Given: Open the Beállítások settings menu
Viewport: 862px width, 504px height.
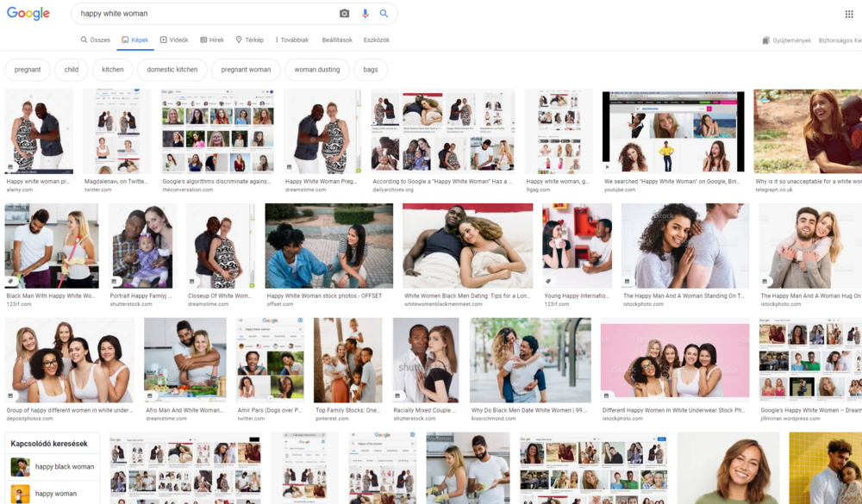Looking at the screenshot, I should tap(337, 40).
